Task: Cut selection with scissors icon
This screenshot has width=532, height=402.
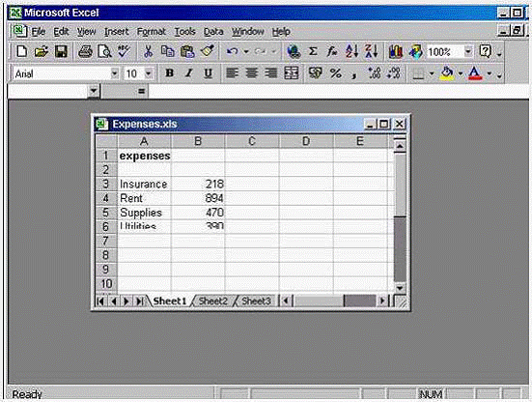Action: [x=148, y=51]
